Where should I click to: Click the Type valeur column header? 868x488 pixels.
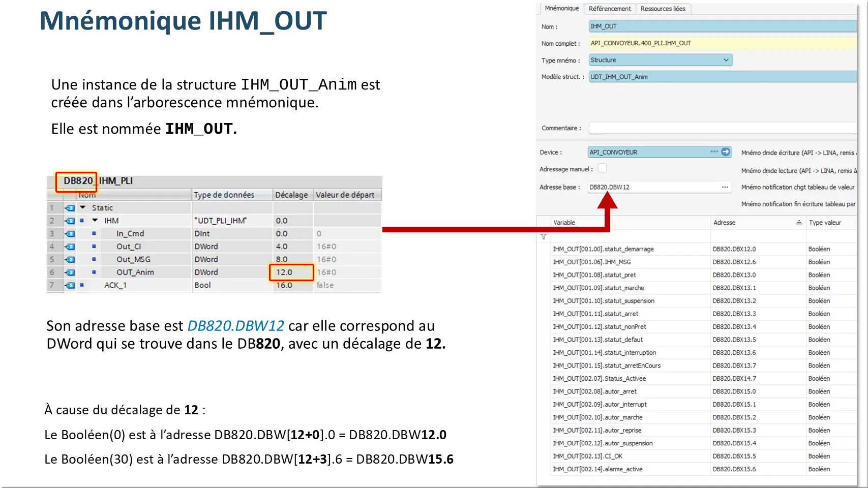tap(825, 223)
